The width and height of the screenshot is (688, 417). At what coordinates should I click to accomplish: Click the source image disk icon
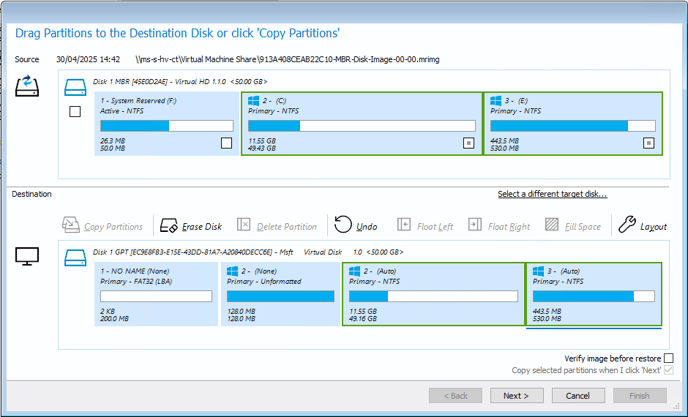[x=27, y=86]
